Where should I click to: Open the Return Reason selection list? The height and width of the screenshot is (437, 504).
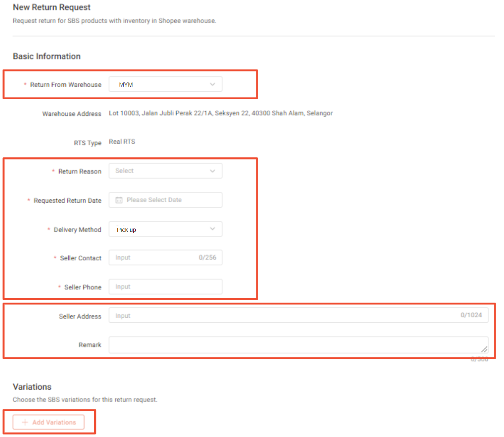point(165,170)
